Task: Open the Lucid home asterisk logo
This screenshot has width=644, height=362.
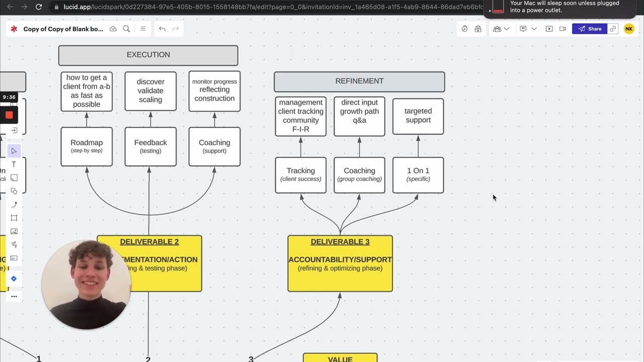Action: (14, 29)
